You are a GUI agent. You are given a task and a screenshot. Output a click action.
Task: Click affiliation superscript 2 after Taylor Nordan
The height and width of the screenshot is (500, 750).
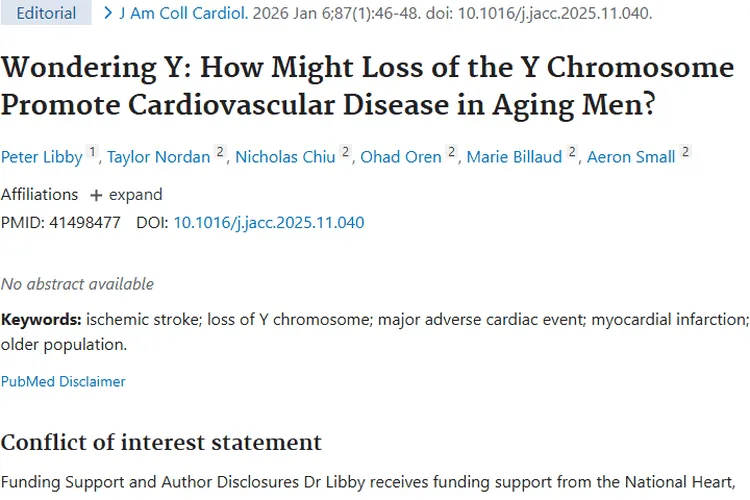pyautogui.click(x=221, y=152)
